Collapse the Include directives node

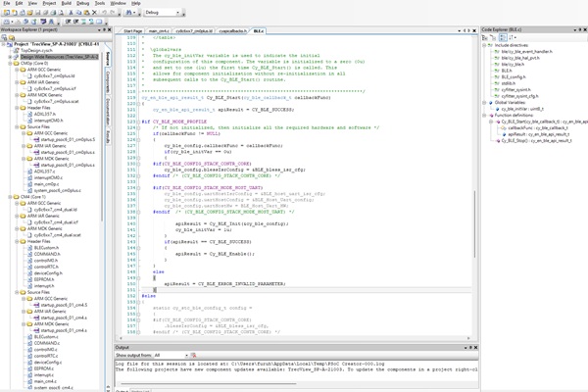[484, 45]
